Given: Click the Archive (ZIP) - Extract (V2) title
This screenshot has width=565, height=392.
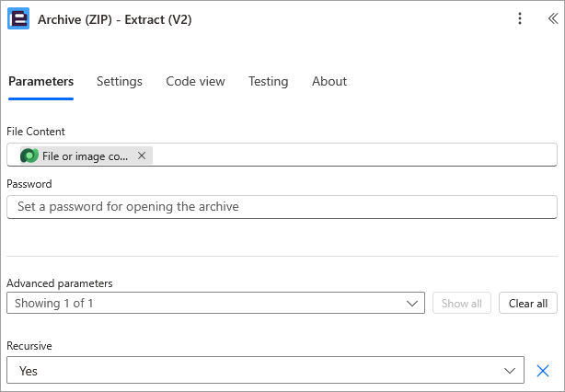Looking at the screenshot, I should 115,19.
